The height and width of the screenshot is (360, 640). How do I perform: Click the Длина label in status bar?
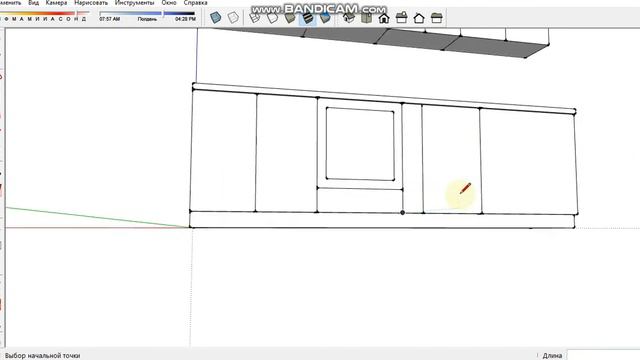pyautogui.click(x=552, y=356)
